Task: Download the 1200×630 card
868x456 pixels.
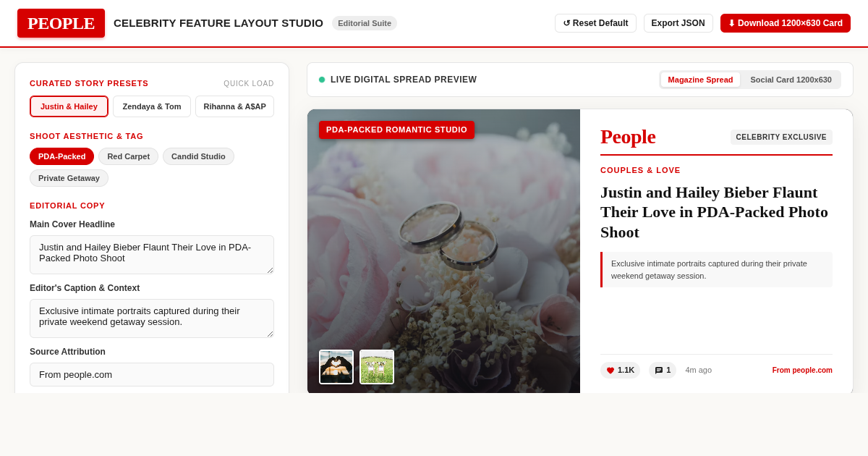Action: pyautogui.click(x=785, y=23)
